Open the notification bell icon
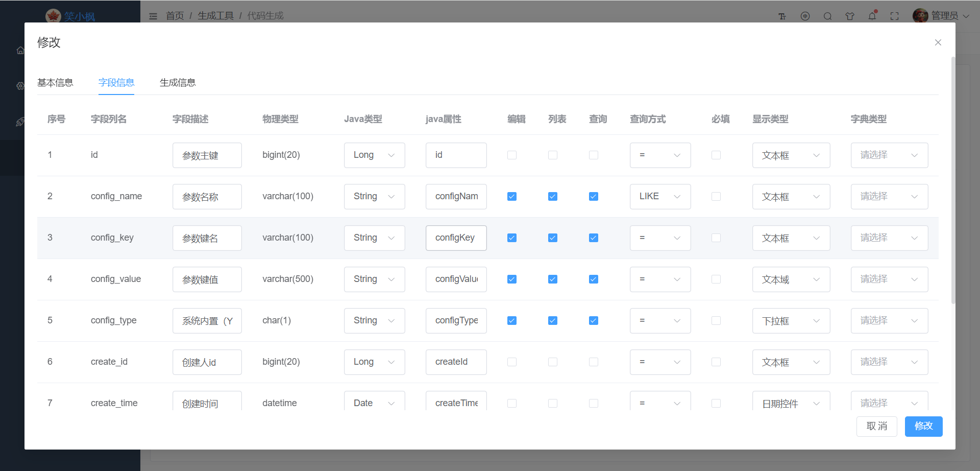 [x=872, y=16]
